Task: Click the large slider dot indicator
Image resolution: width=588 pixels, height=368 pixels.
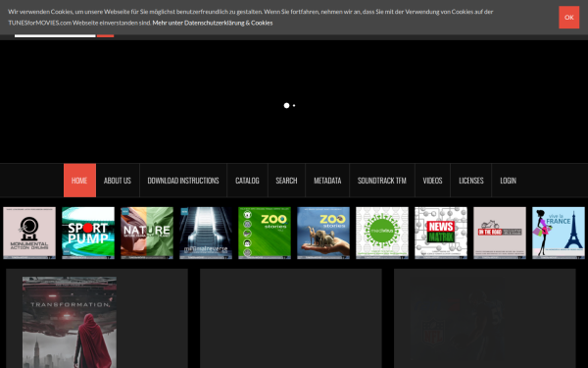Action: [x=286, y=106]
